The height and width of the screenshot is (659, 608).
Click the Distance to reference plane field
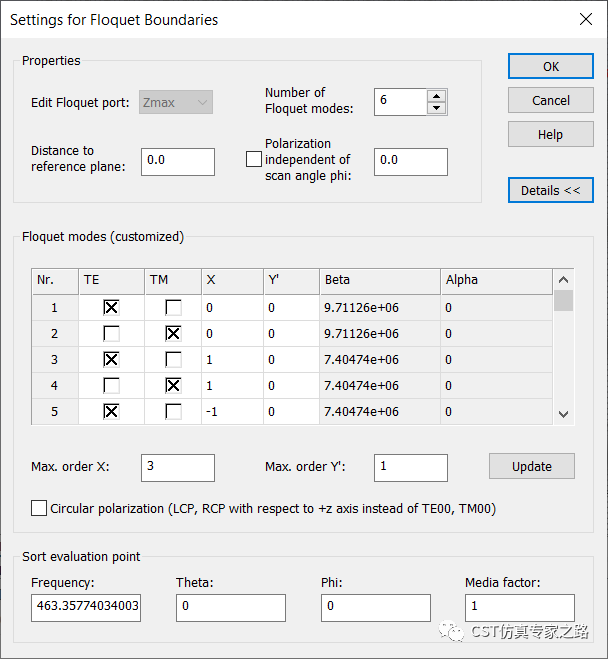coord(178,162)
